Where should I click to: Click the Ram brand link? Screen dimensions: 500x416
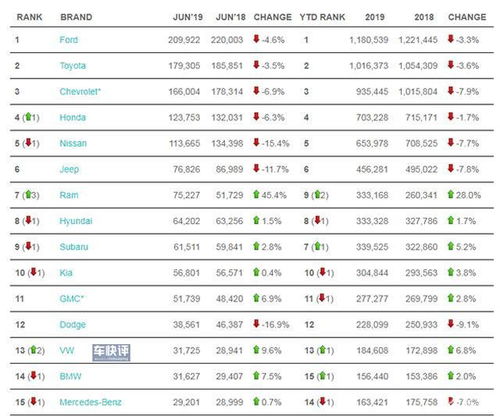(69, 195)
